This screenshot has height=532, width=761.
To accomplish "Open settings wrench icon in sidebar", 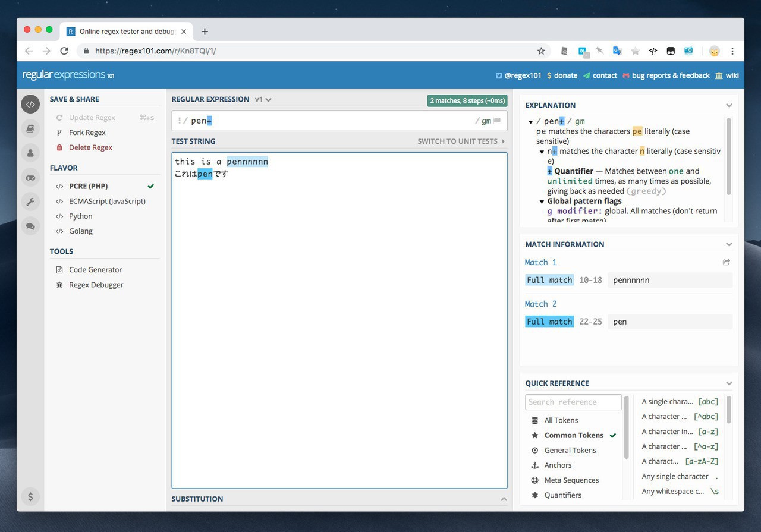I will click(30, 202).
